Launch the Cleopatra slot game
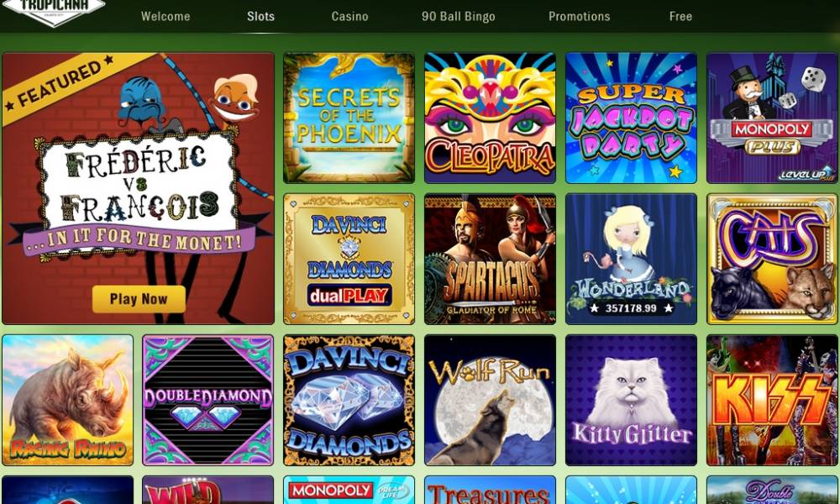840x504 pixels. 490,118
